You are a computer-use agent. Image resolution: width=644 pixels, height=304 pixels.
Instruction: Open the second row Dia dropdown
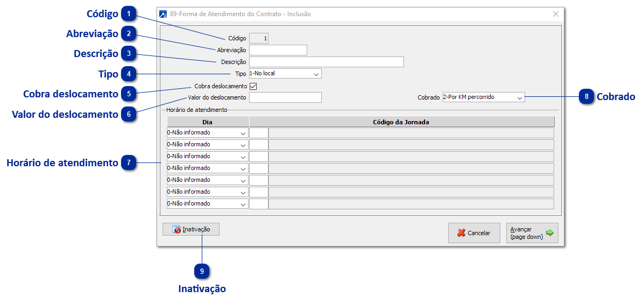(x=208, y=145)
